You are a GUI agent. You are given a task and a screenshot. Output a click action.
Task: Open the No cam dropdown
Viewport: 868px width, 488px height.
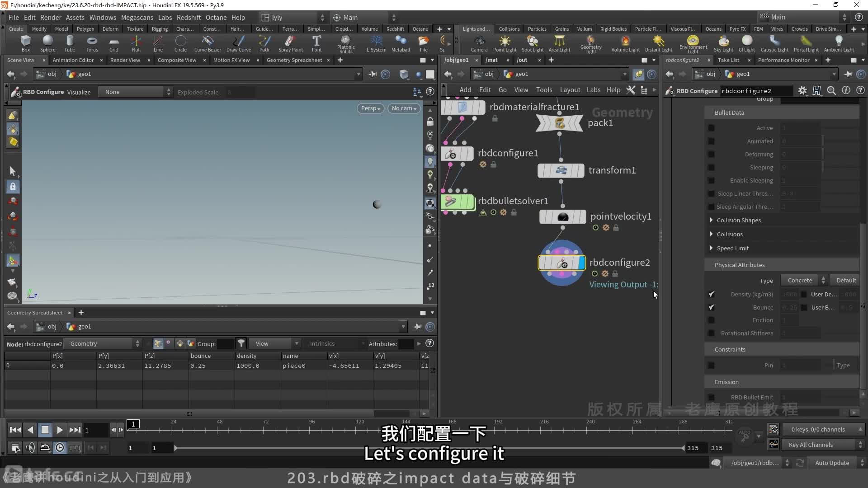click(x=404, y=108)
